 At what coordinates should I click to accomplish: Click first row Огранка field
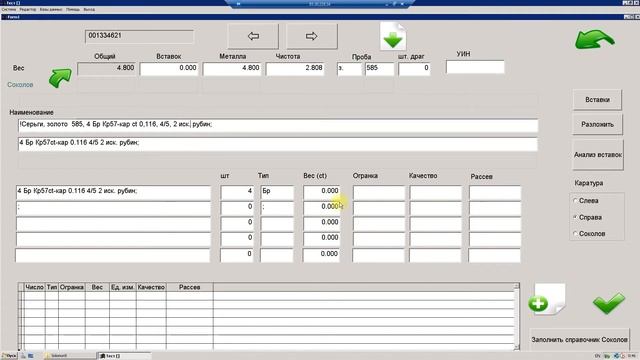379,192
